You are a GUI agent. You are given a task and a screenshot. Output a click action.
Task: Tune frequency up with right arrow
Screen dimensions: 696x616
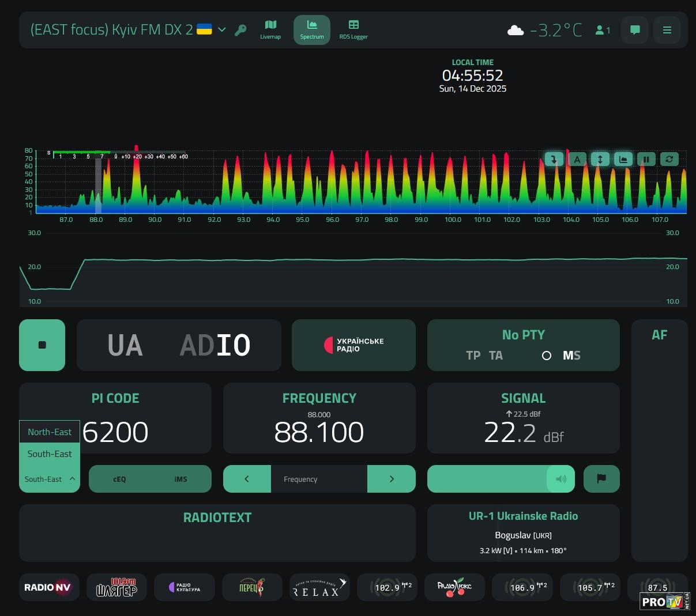pos(392,479)
